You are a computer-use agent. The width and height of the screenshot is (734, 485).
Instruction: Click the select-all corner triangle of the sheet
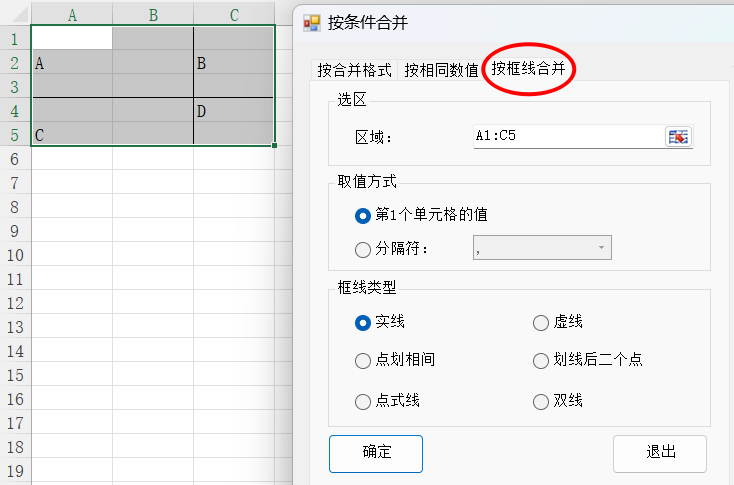pyautogui.click(x=21, y=15)
